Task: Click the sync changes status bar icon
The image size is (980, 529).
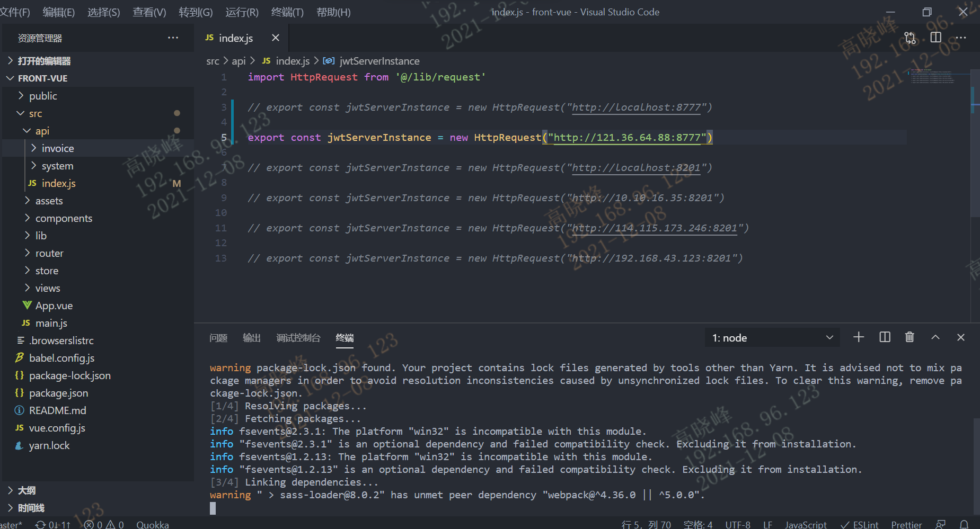Action: coord(52,524)
